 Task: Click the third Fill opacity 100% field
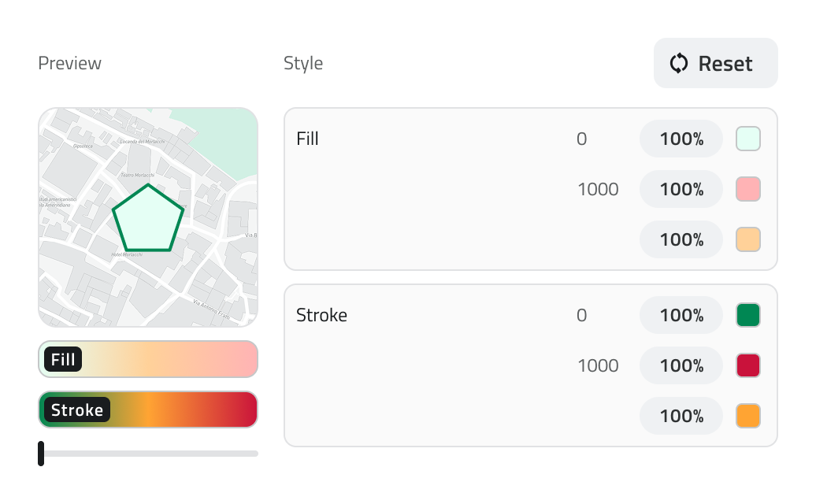tap(681, 239)
